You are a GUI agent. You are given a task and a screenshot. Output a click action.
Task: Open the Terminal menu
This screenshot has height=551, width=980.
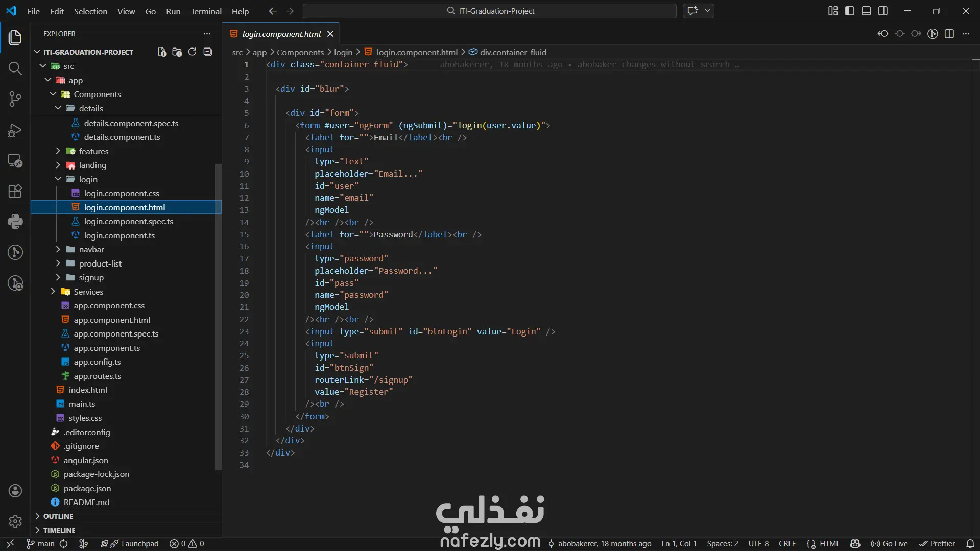coord(206,11)
